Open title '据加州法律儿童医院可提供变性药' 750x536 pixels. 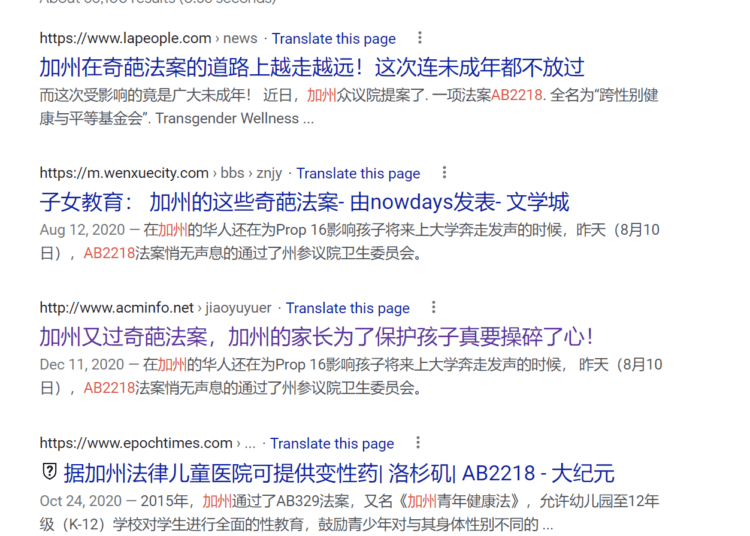[339, 473]
